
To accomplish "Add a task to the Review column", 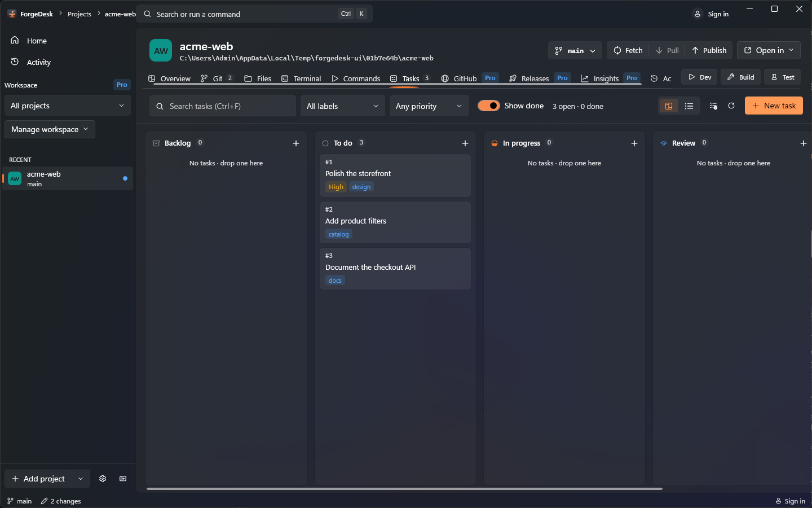I will [804, 143].
